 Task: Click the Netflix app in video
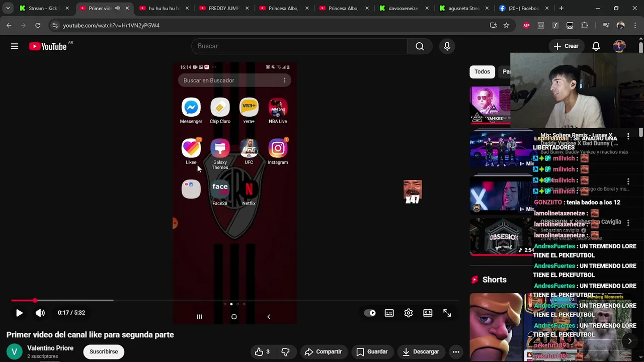tap(249, 193)
